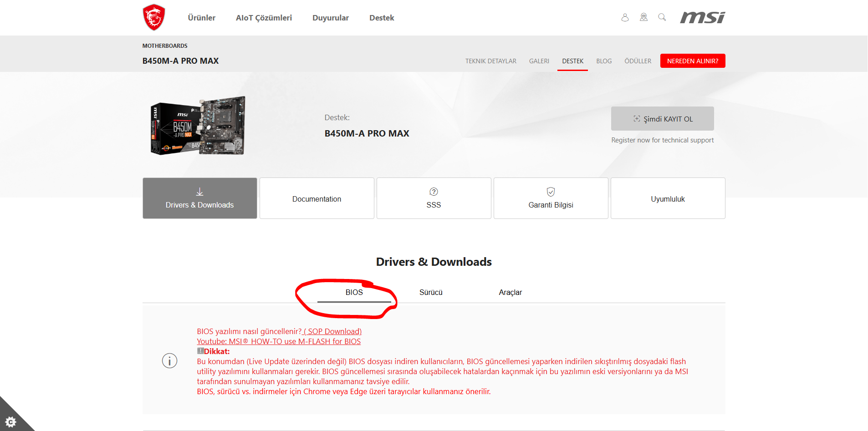Click the Şimdi KAYIT OL button
This screenshot has width=868, height=431.
coord(662,119)
